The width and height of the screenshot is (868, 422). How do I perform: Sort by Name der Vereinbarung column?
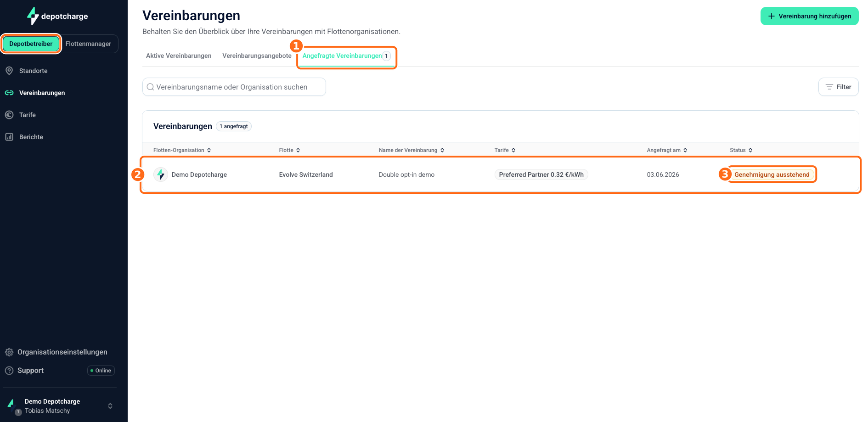pos(411,150)
